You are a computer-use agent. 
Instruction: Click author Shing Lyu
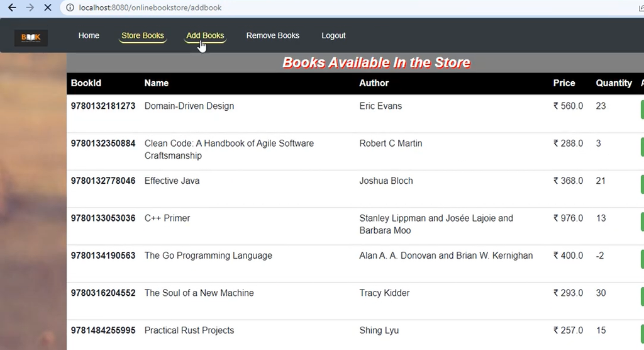[379, 330]
